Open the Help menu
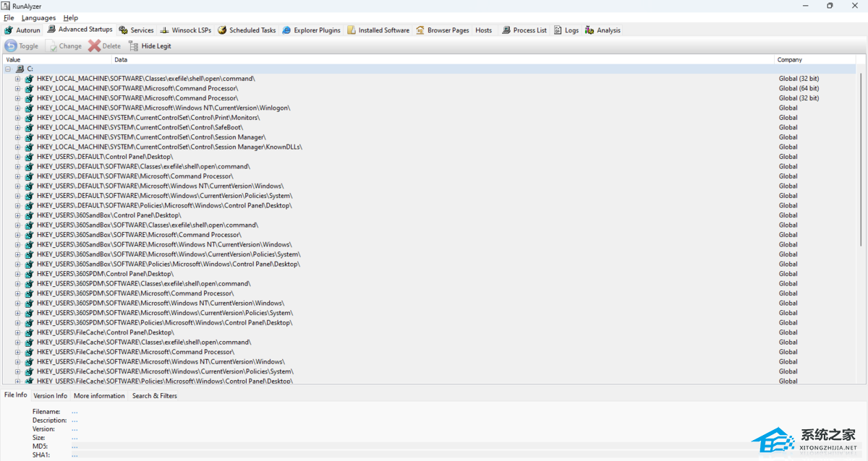 click(71, 17)
